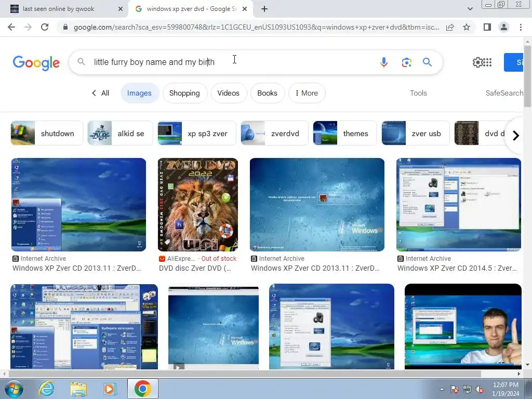Open the Videos results tab

[x=229, y=93]
